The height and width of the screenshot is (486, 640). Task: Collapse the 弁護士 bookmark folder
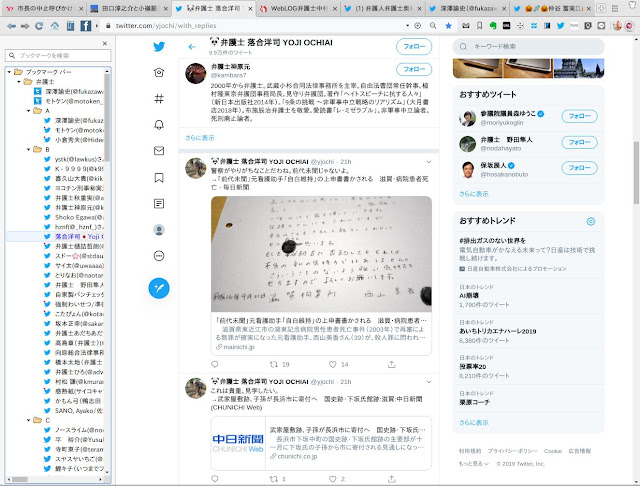click(x=19, y=82)
